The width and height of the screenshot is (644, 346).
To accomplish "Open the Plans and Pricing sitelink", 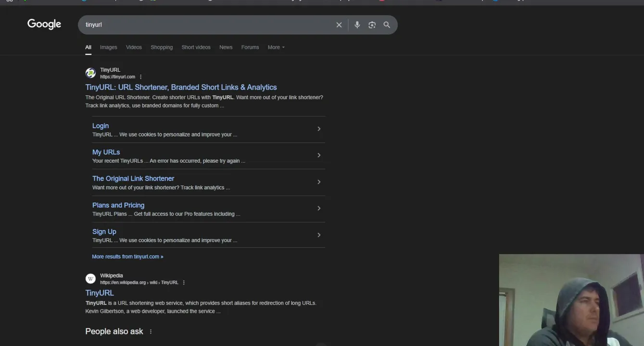I will (118, 205).
